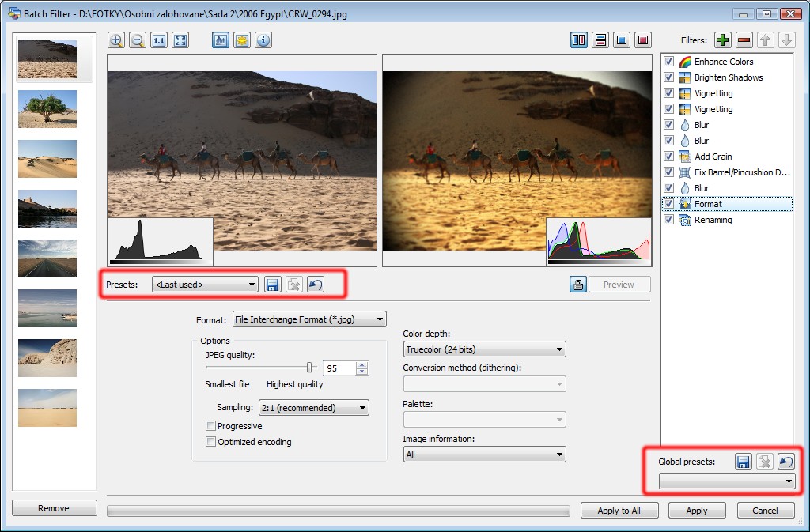This screenshot has width=810, height=532.
Task: Select the desert road thumbnail
Action: pos(47,258)
